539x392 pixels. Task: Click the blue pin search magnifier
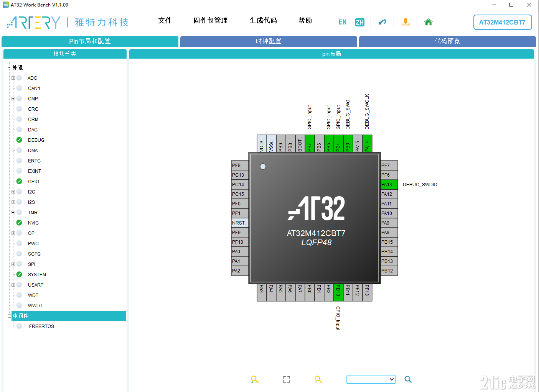pyautogui.click(x=408, y=379)
